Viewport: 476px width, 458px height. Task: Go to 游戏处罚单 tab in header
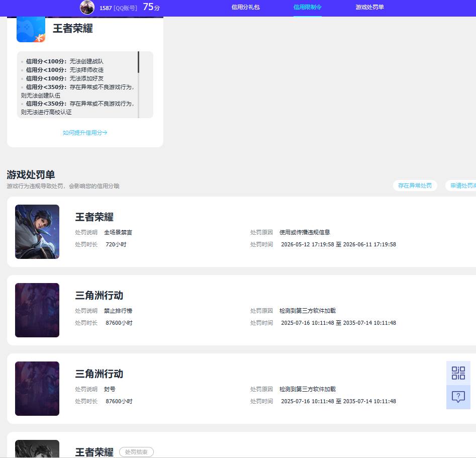coord(369,7)
